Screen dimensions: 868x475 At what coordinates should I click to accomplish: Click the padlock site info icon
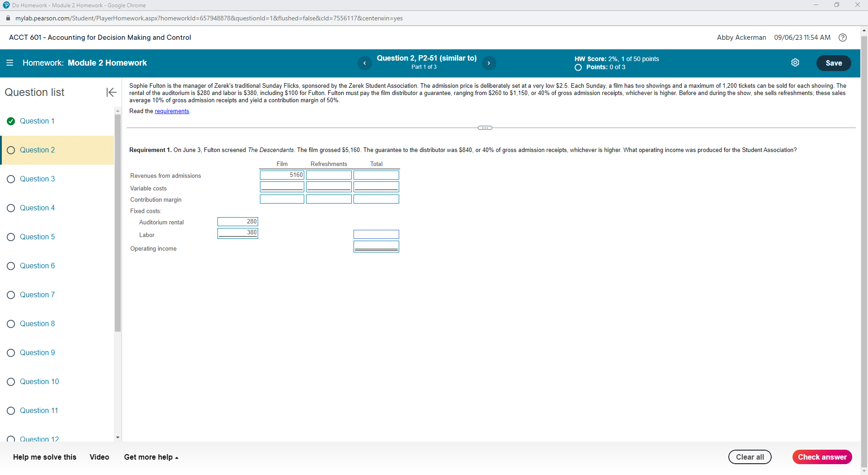(8, 18)
